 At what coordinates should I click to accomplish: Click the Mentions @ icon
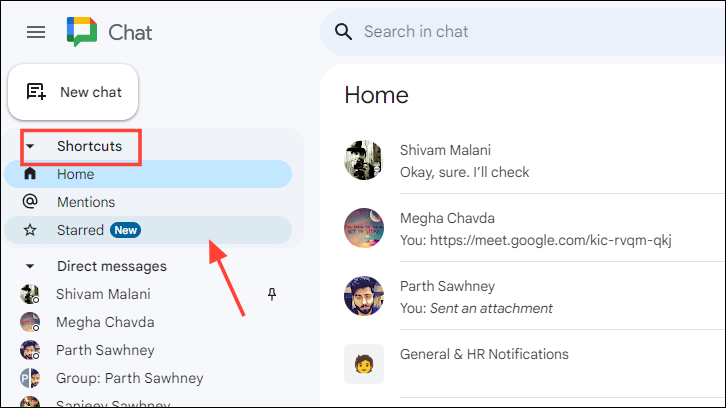pyautogui.click(x=30, y=201)
